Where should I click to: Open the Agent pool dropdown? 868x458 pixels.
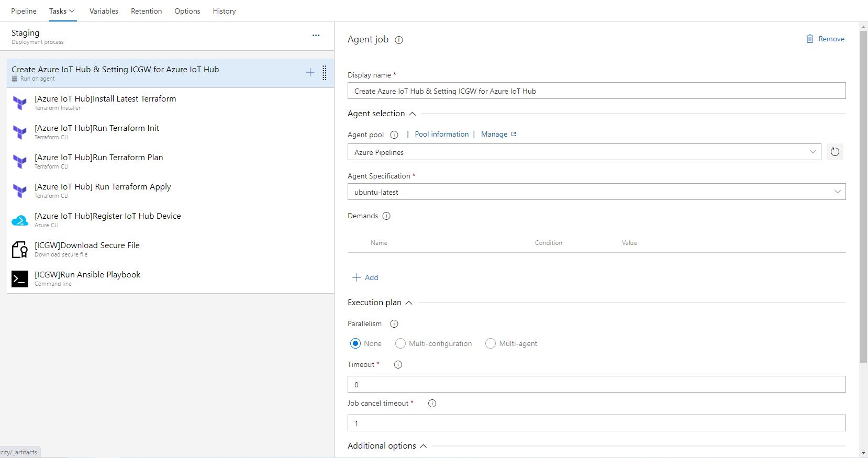(584, 152)
